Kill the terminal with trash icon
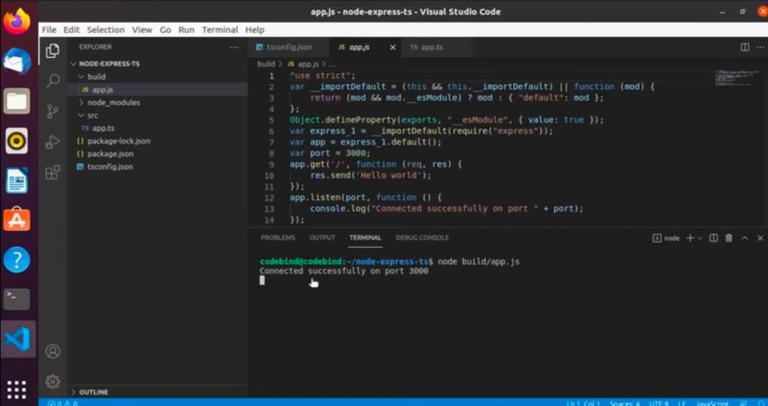 pos(729,238)
